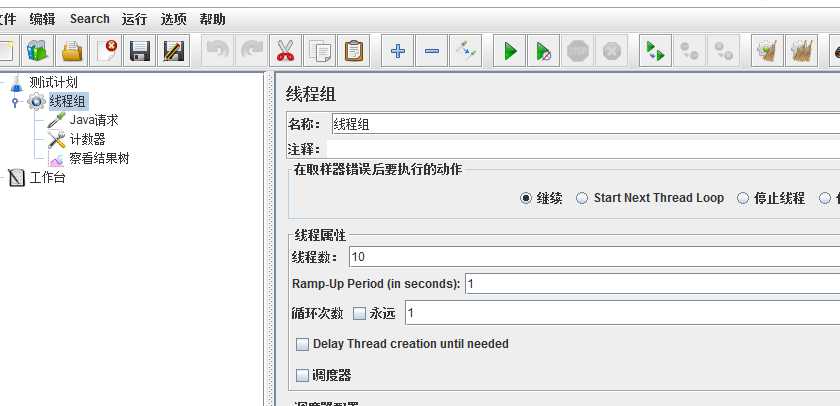This screenshot has width=840, height=406.
Task: Click the Clear All brooms icon
Action: coord(802,51)
